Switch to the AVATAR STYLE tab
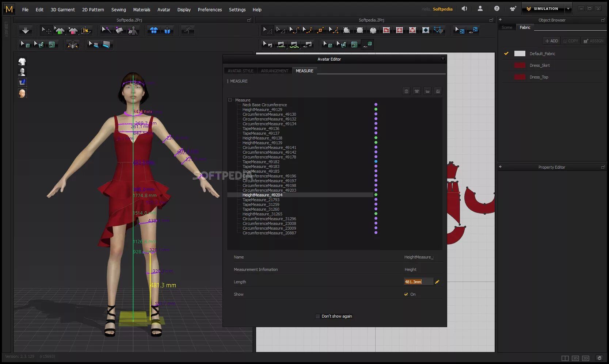Screen dimensions: 609x364 coord(240,70)
